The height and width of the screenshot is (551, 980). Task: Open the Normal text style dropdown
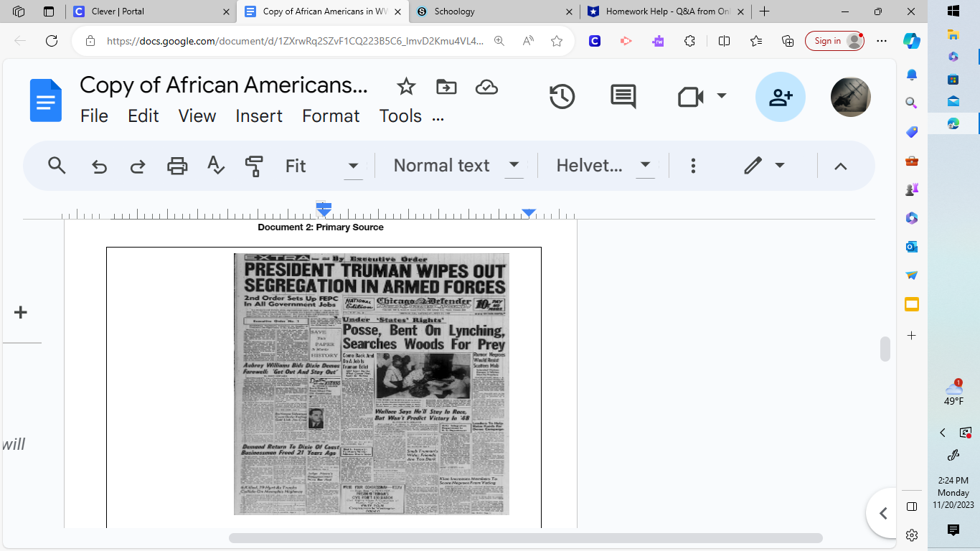click(x=457, y=166)
